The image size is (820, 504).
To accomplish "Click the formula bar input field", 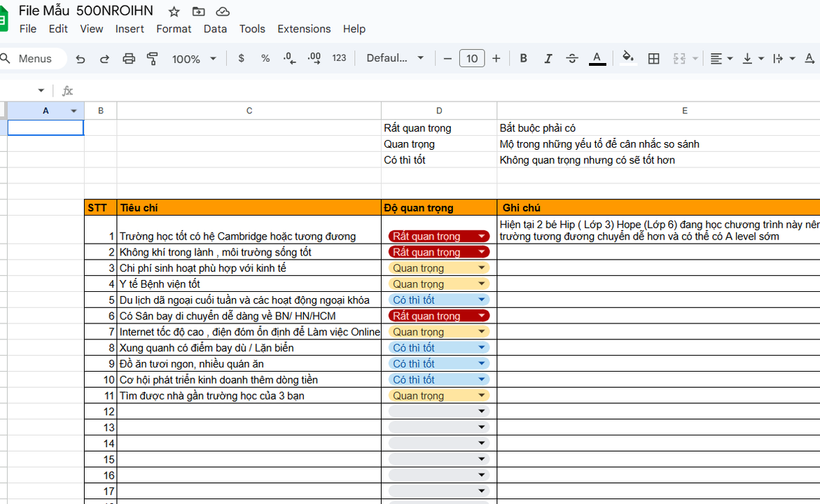I will pyautogui.click(x=420, y=91).
